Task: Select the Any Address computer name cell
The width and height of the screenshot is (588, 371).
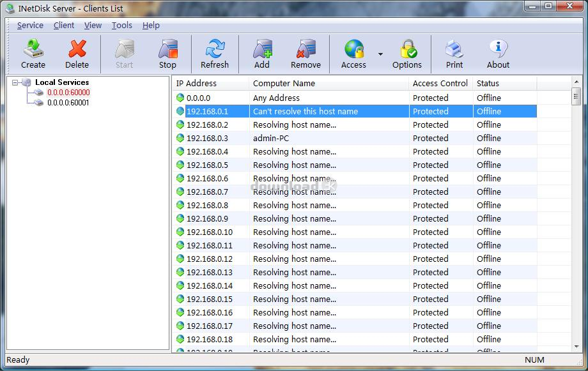Action: [x=276, y=98]
